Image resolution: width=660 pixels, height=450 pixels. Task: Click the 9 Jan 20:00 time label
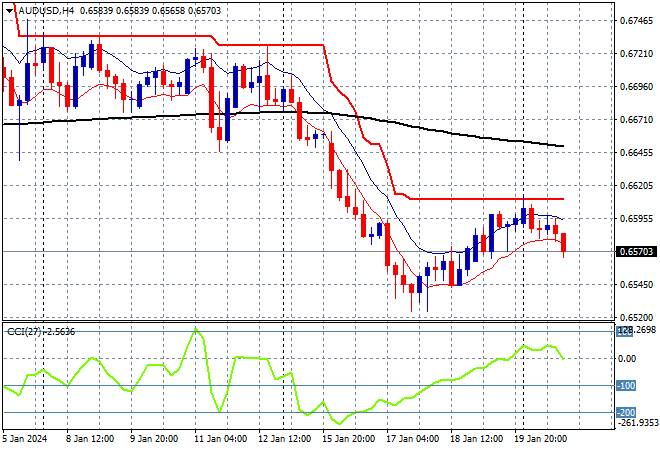(154, 439)
